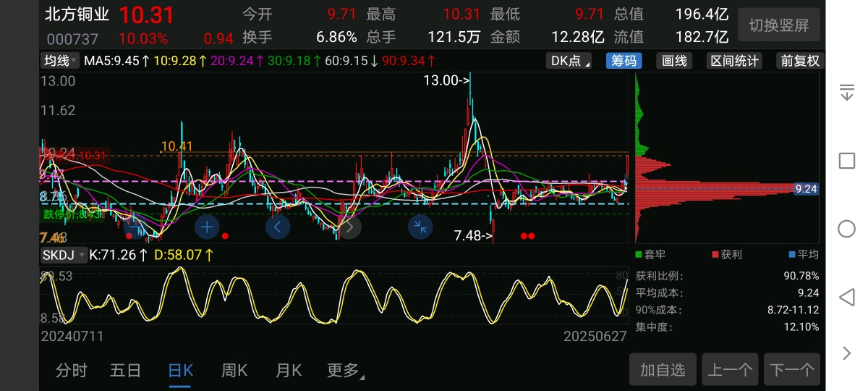The height and width of the screenshot is (391, 868).
Task: Toggle the 区间统计 range statistics
Action: tap(734, 61)
